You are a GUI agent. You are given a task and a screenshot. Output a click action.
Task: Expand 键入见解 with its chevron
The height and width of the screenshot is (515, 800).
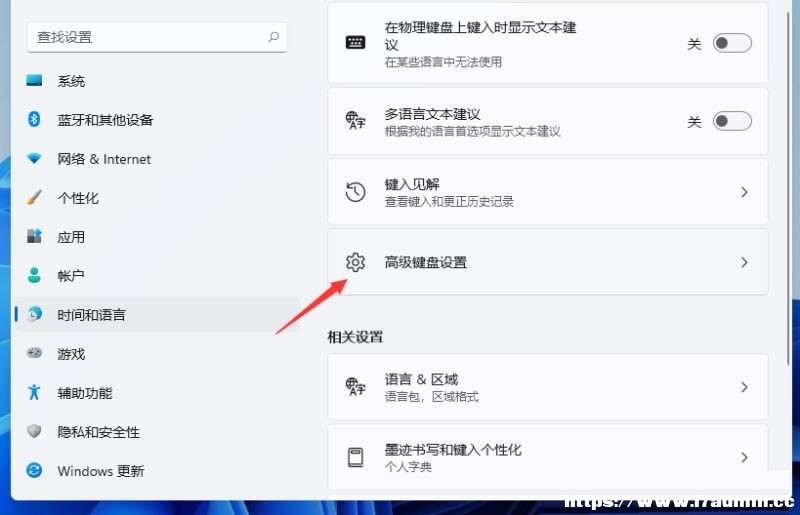[x=744, y=192]
